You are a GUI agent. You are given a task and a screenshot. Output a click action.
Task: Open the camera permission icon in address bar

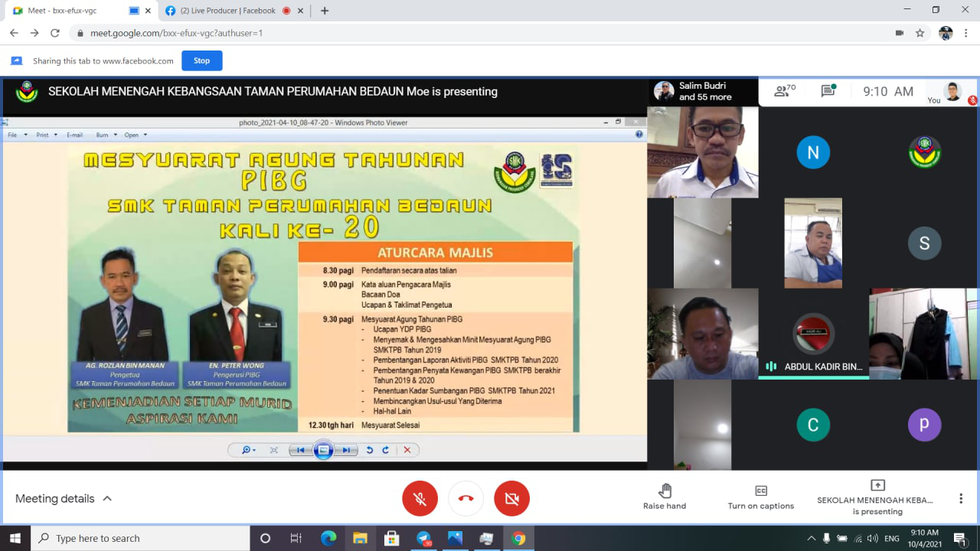900,33
